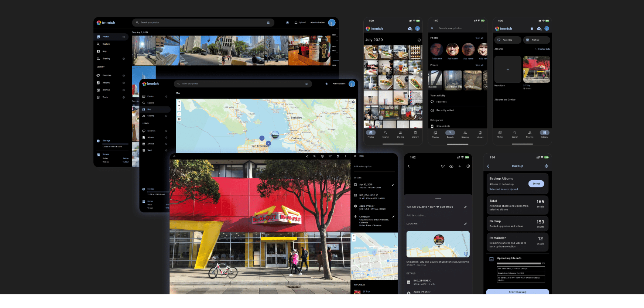Tap the info icon on photo detail phone toolbar
The width and height of the screenshot is (644, 308).
(x=468, y=166)
